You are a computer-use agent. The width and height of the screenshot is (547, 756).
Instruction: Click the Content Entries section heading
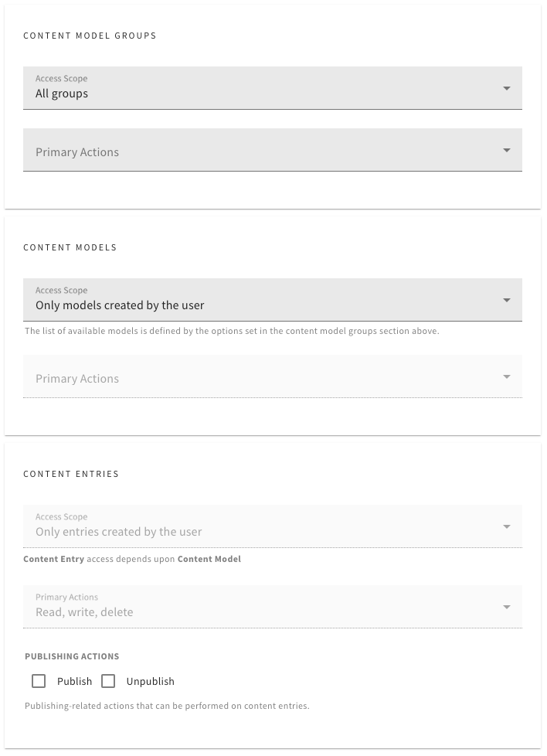tap(71, 474)
